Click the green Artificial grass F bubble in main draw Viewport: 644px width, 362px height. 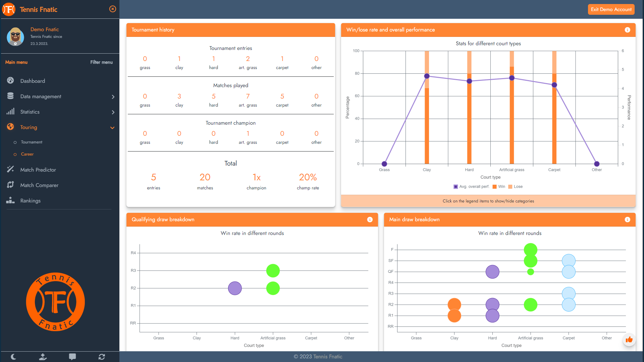tap(531, 249)
